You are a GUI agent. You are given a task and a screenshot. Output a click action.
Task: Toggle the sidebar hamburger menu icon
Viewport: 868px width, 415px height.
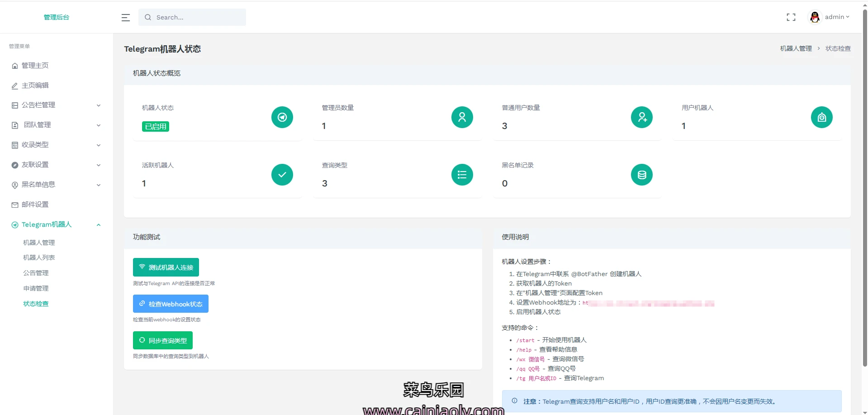(126, 17)
